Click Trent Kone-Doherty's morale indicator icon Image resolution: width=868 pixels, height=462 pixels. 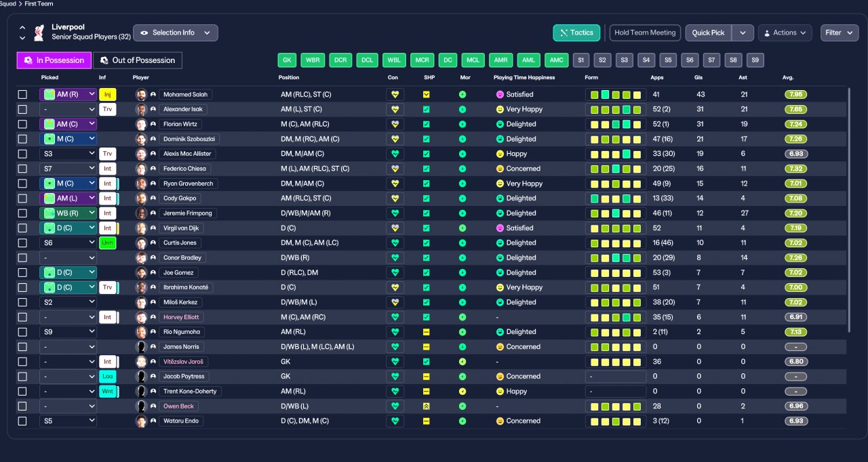click(x=462, y=392)
